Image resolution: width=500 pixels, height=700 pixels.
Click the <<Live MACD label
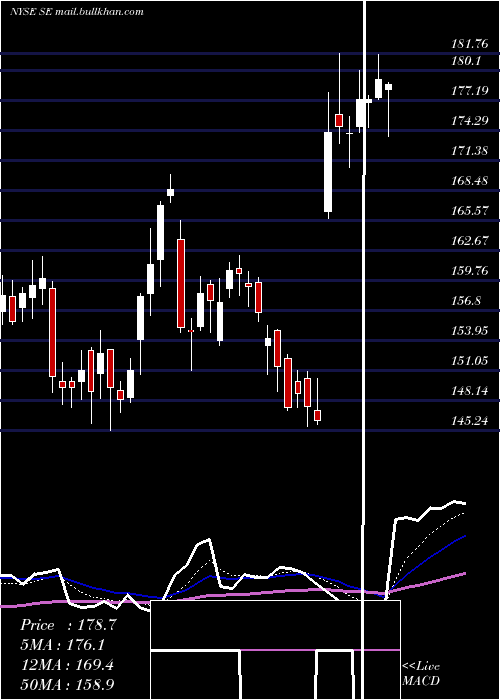[421, 673]
